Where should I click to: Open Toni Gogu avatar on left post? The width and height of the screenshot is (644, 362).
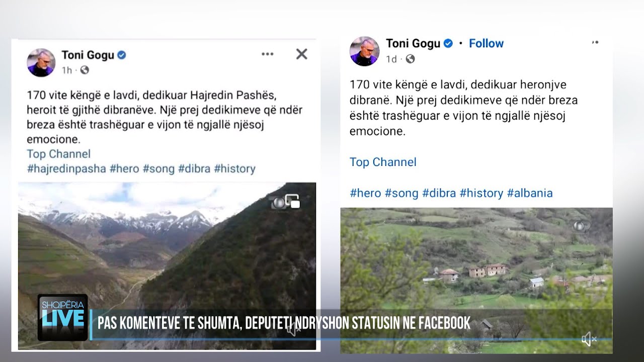pyautogui.click(x=41, y=62)
